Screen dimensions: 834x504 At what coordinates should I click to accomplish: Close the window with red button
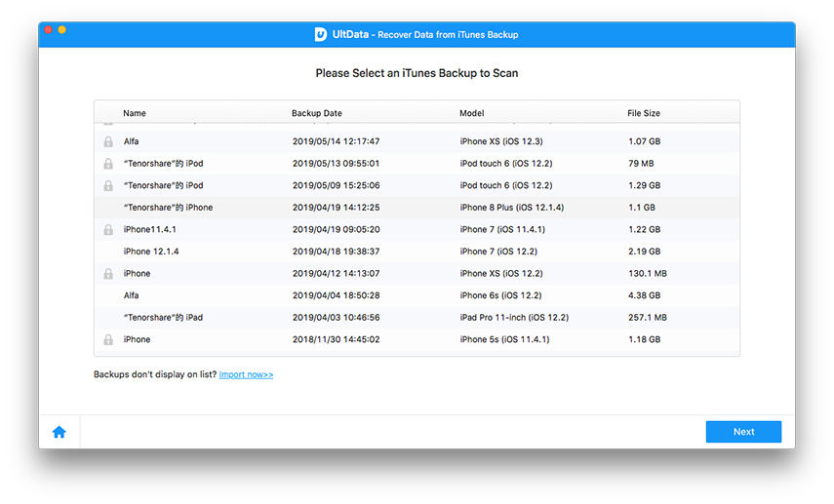pyautogui.click(x=49, y=30)
